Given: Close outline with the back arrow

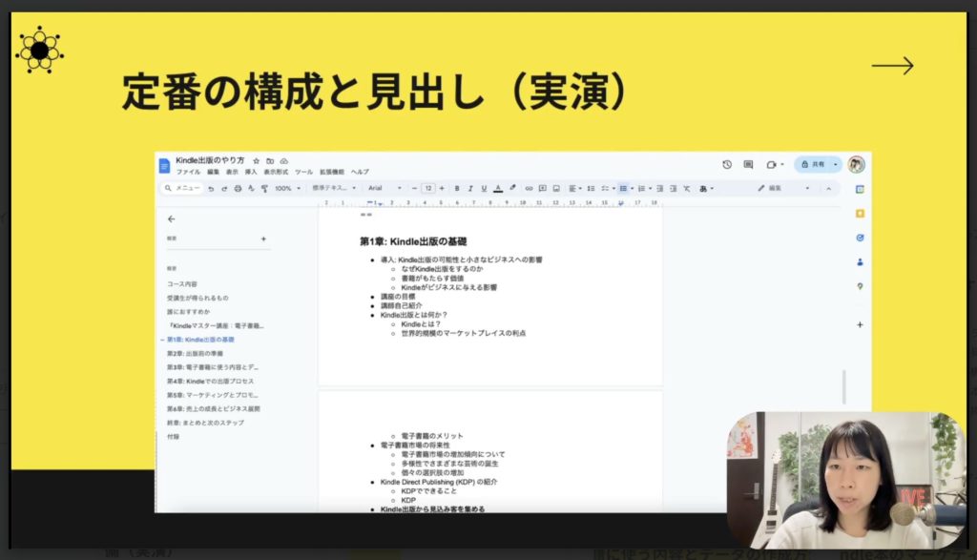Looking at the screenshot, I should click(x=172, y=218).
